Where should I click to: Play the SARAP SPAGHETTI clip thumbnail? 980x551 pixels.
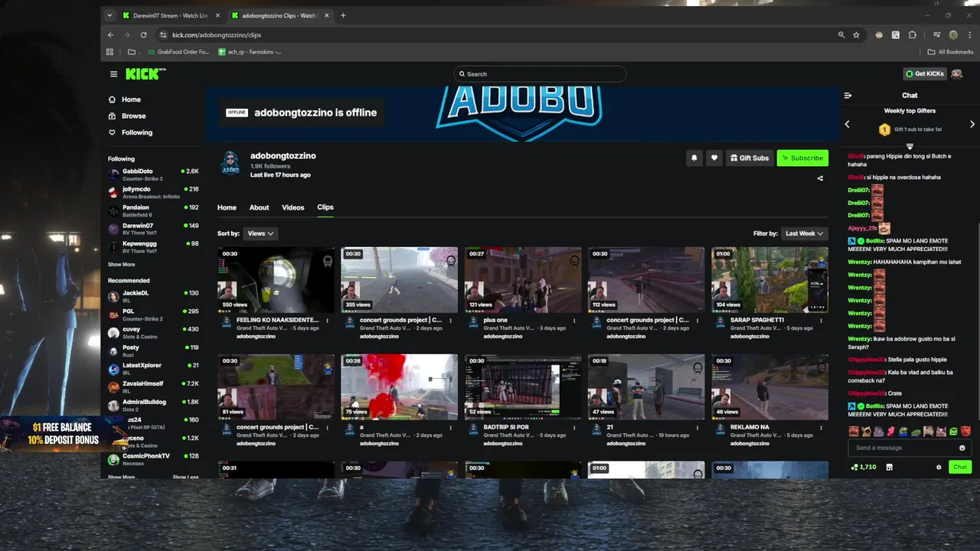pyautogui.click(x=769, y=279)
